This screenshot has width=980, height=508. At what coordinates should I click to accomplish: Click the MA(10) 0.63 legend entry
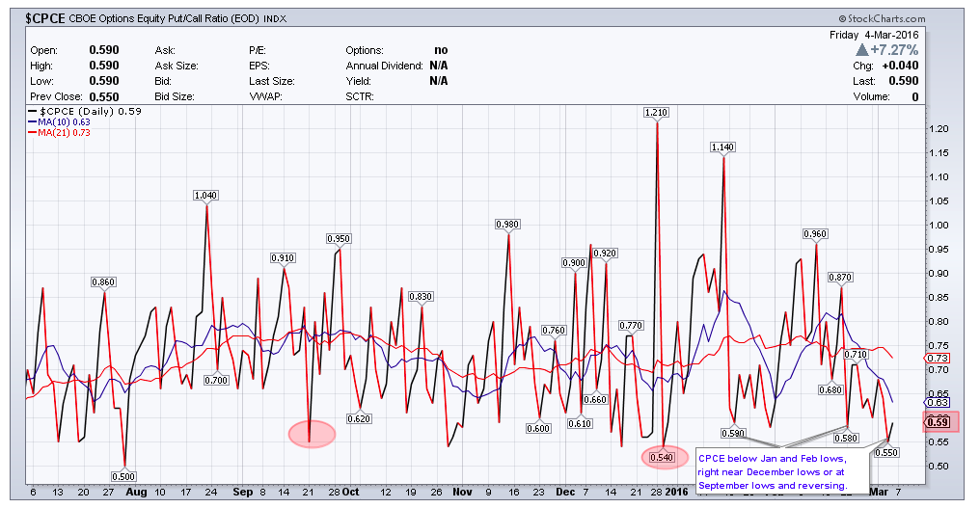[x=59, y=121]
